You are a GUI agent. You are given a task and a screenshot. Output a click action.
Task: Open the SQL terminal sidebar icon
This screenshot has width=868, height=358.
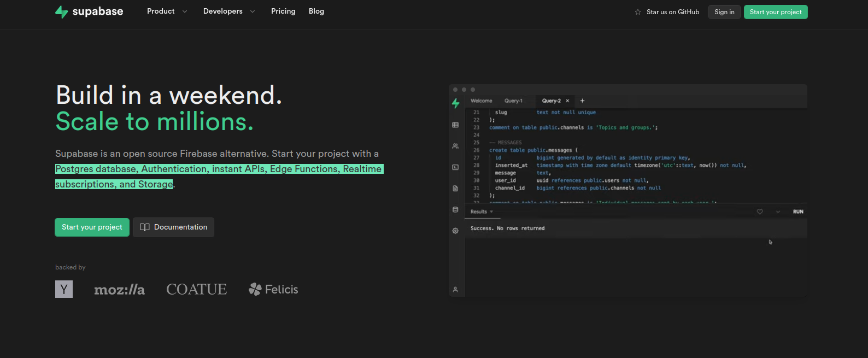click(x=455, y=167)
